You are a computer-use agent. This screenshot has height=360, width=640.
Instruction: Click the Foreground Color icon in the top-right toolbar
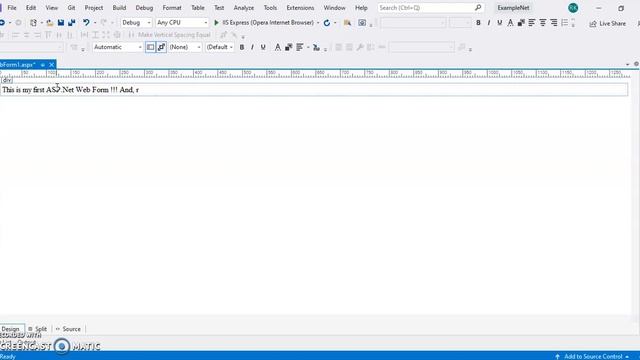[x=510, y=23]
